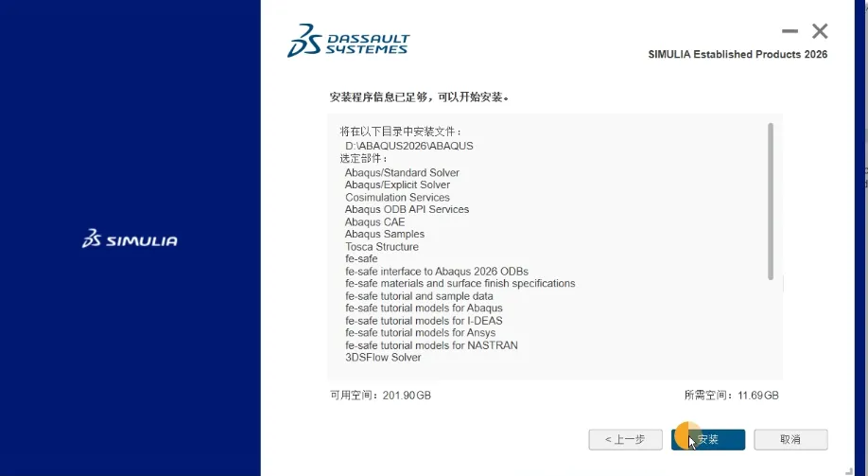The height and width of the screenshot is (476, 868).
Task: Click the component list vertical scrollbar
Action: [771, 202]
